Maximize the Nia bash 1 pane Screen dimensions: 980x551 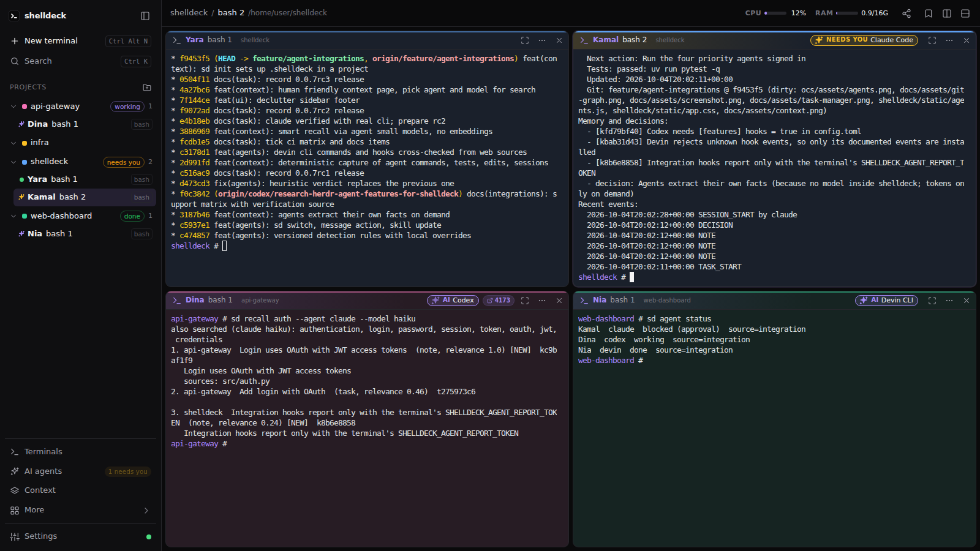point(932,301)
